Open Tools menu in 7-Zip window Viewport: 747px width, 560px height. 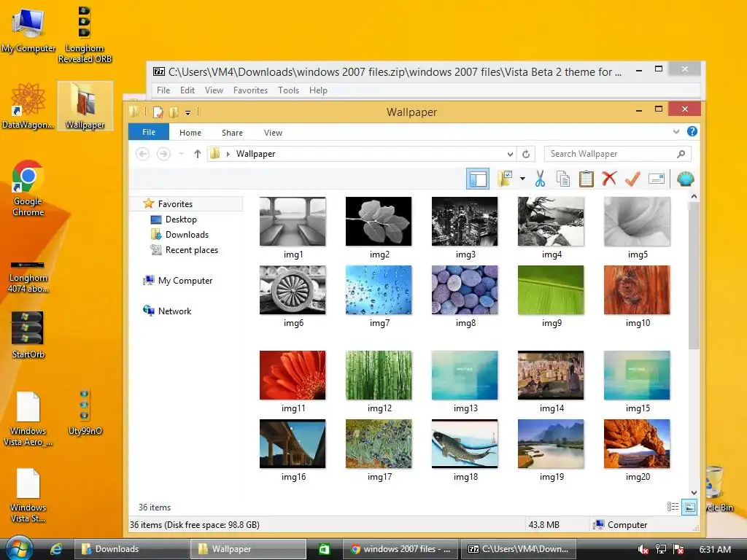[289, 90]
